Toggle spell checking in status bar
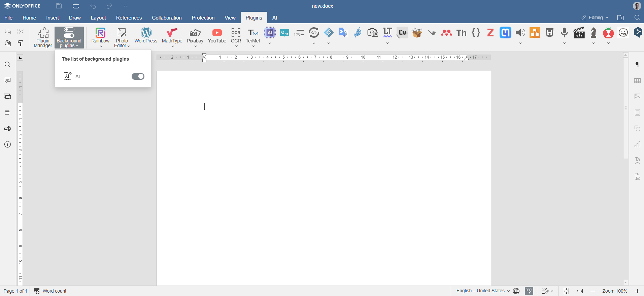This screenshot has width=644, height=296. 529,291
